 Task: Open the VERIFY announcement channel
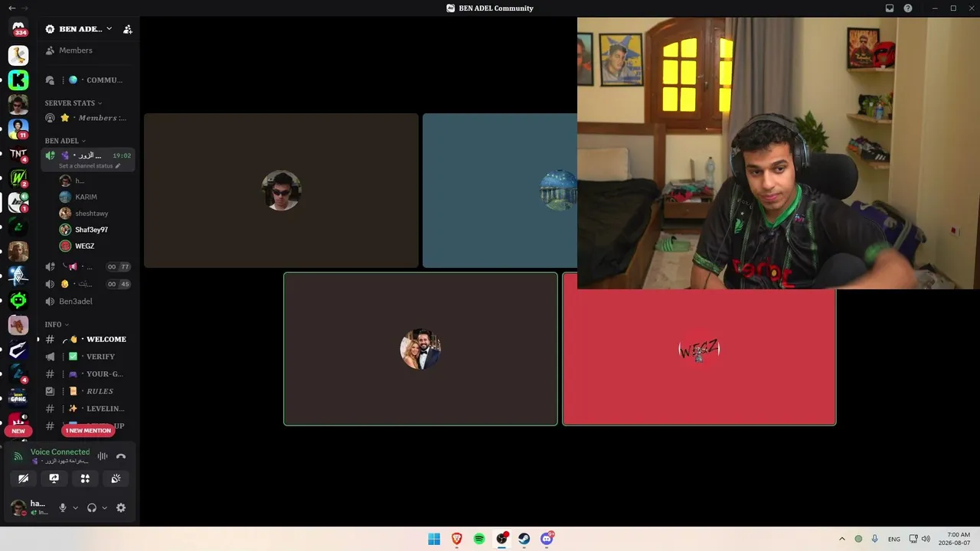pyautogui.click(x=88, y=357)
